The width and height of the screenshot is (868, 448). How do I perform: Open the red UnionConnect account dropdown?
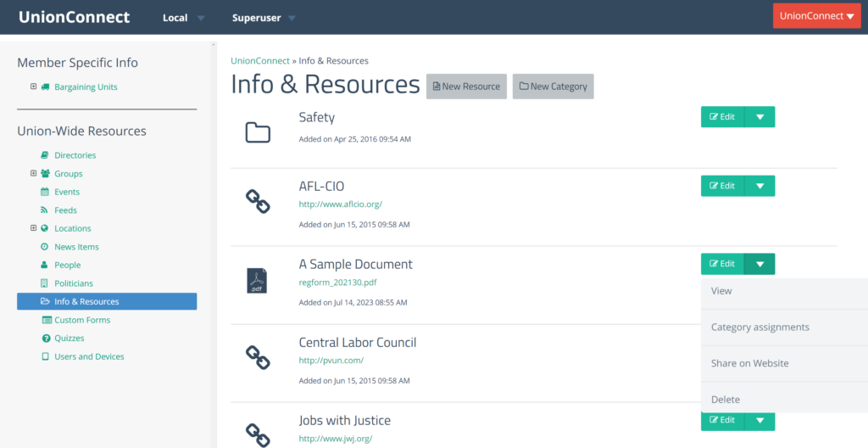pyautogui.click(x=817, y=16)
